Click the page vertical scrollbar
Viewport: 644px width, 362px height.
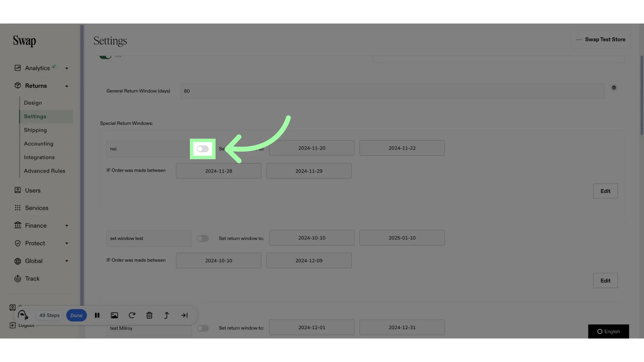[642, 96]
